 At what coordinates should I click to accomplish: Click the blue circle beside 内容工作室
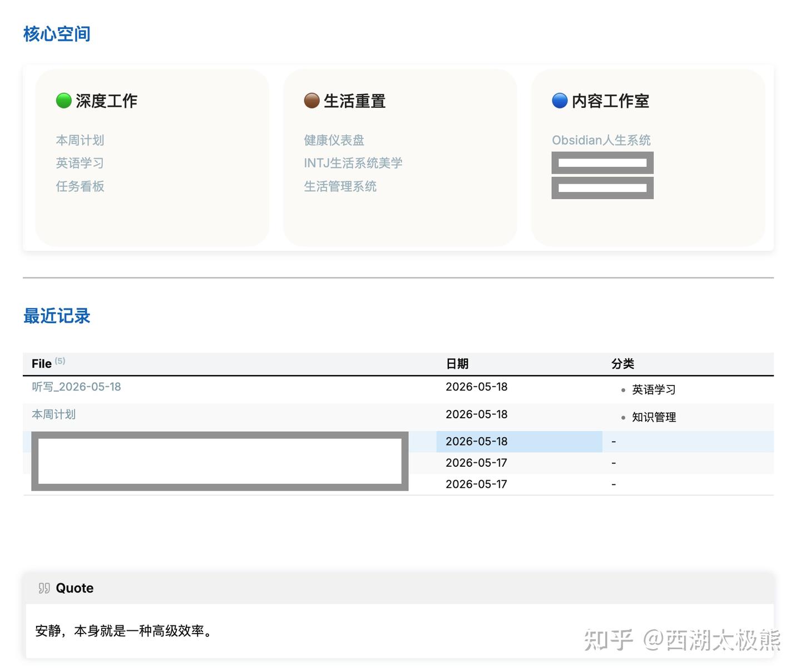pyautogui.click(x=560, y=101)
